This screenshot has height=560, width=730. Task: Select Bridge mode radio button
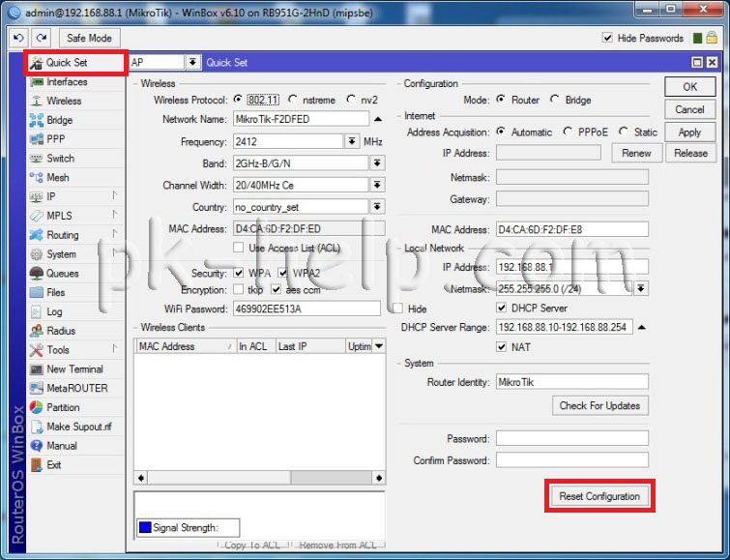click(x=554, y=100)
